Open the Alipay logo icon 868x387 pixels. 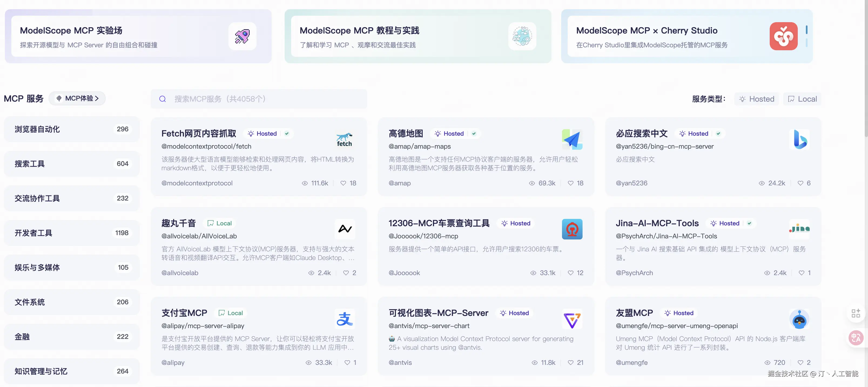[x=344, y=319]
